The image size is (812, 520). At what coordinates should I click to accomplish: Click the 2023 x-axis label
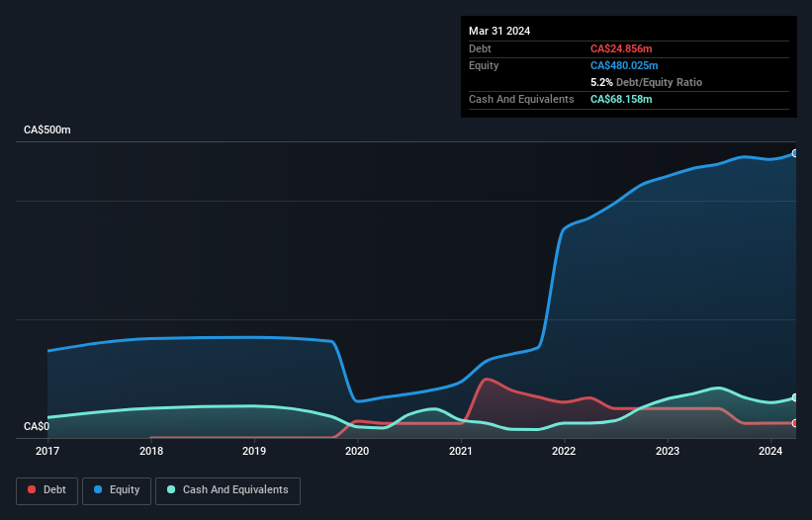[668, 451]
